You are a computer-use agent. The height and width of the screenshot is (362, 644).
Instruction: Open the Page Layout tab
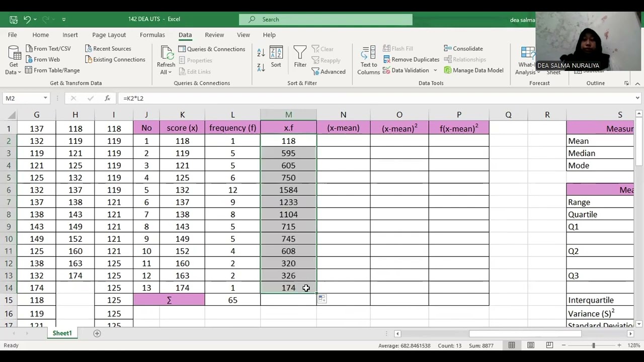109,35
